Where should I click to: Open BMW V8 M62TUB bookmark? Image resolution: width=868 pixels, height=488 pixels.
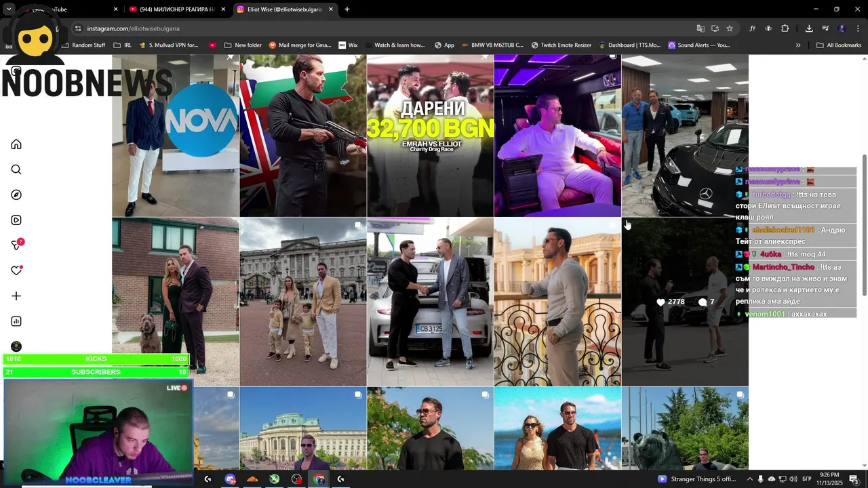click(492, 45)
